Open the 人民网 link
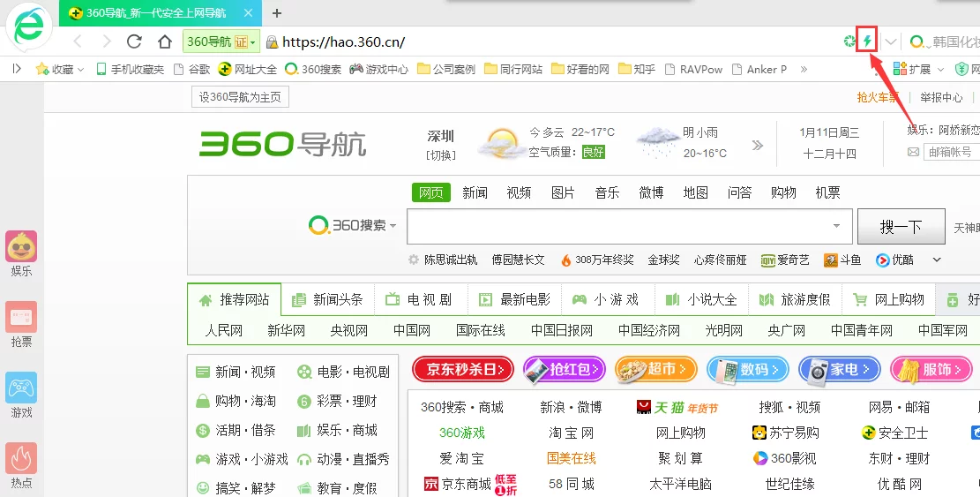The height and width of the screenshot is (497, 980). click(224, 330)
